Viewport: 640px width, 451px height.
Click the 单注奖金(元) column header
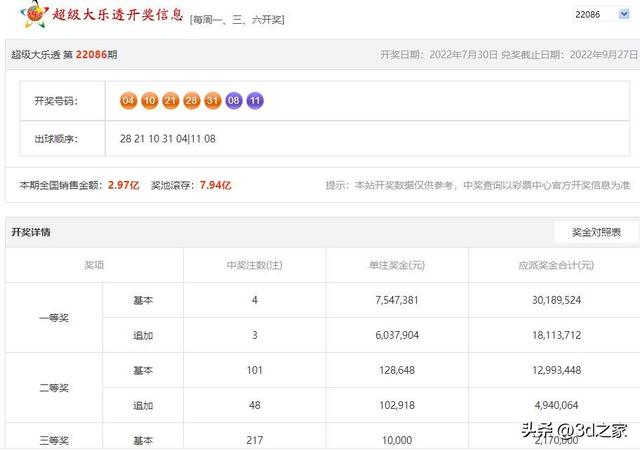point(397,265)
